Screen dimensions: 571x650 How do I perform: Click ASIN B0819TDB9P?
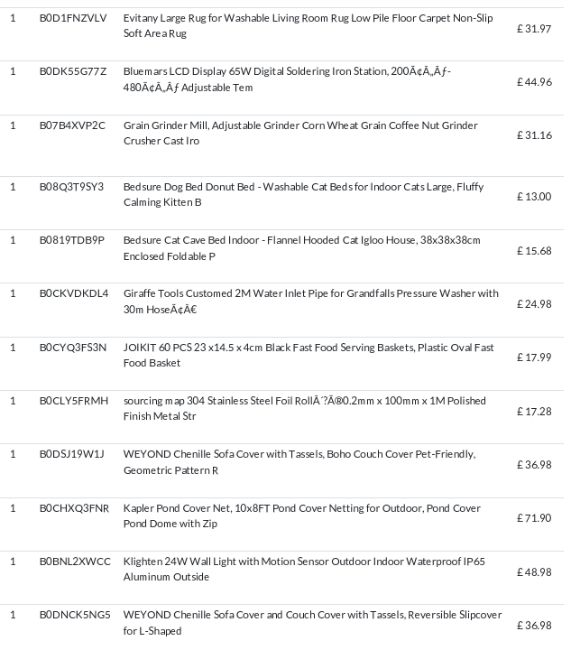click(x=72, y=240)
